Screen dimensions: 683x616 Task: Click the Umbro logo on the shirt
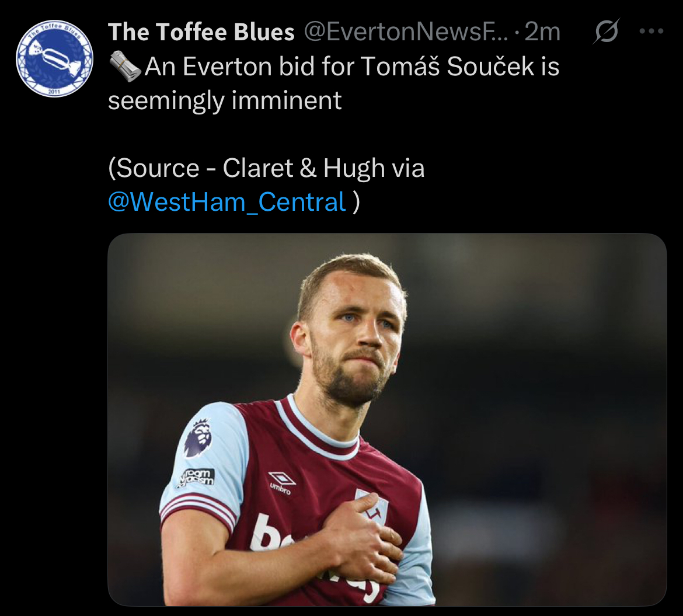pos(281,482)
